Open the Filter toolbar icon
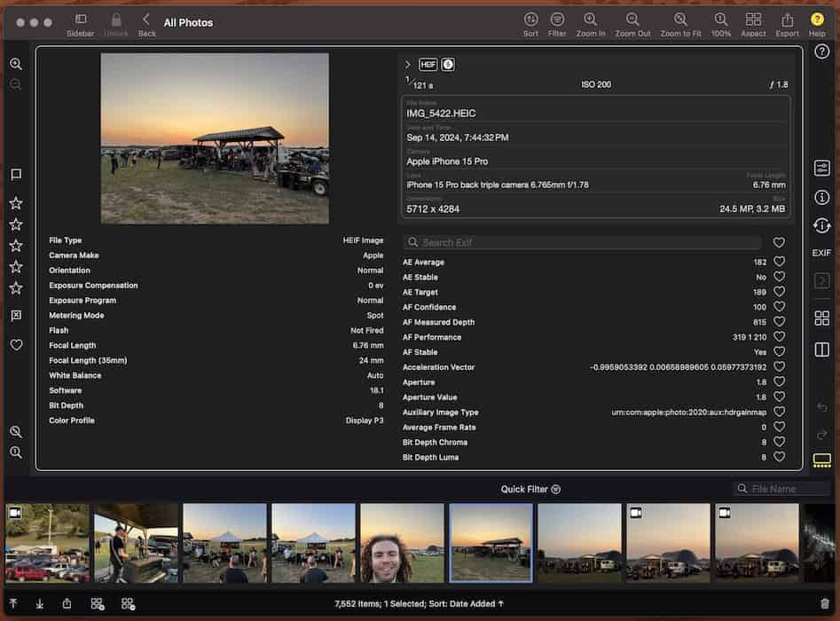 [557, 20]
